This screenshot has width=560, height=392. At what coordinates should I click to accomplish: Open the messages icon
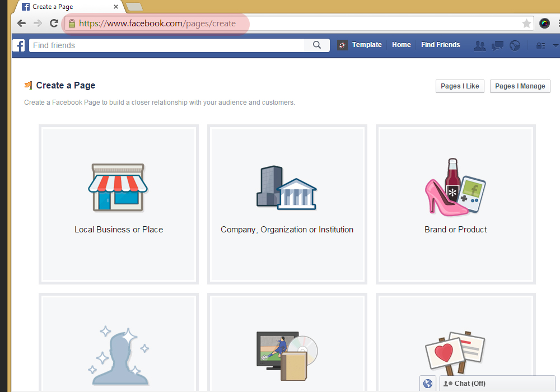[x=497, y=45]
